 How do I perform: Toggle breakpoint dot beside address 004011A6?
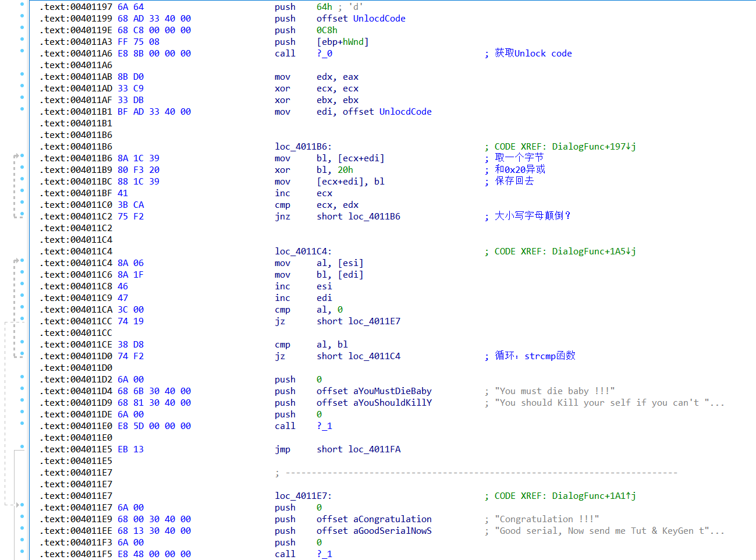pos(22,51)
